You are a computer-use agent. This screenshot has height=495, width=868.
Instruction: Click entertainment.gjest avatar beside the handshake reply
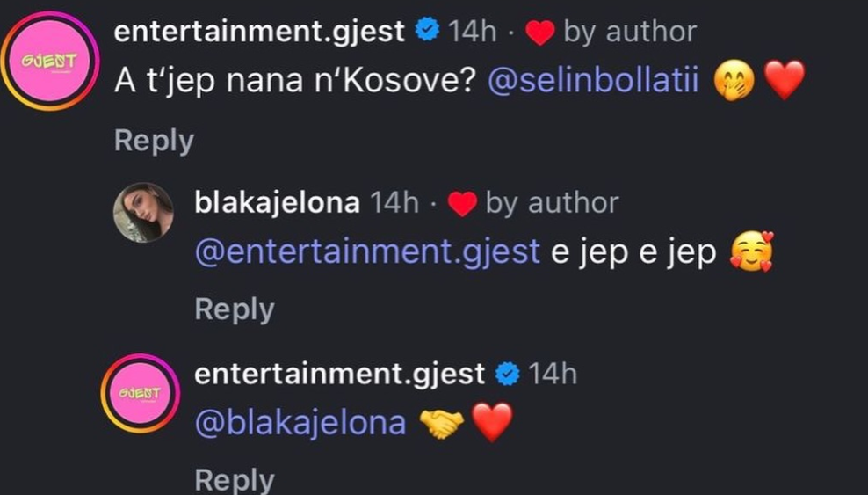141,394
